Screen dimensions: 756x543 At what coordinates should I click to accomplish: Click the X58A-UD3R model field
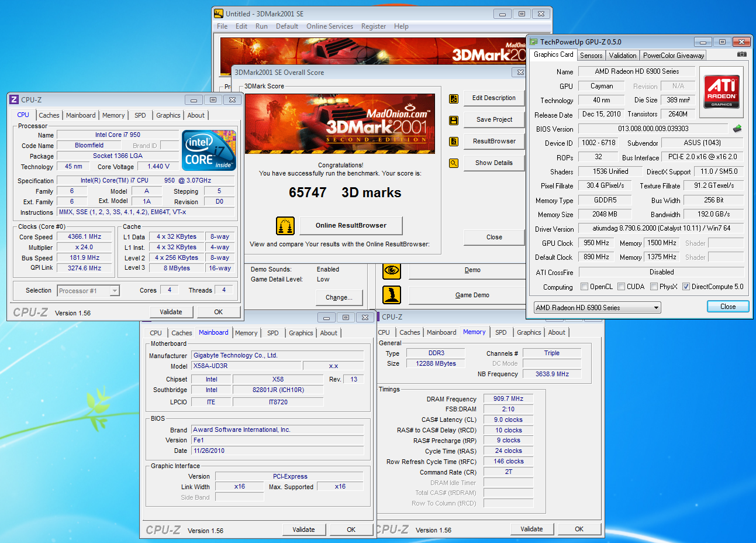pyautogui.click(x=247, y=366)
